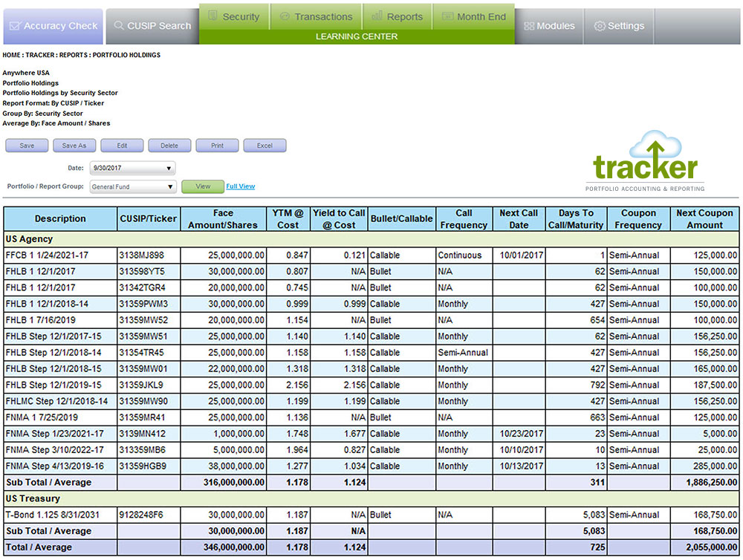The width and height of the screenshot is (743, 560).
Task: Click the Month End icon
Action: (x=447, y=16)
